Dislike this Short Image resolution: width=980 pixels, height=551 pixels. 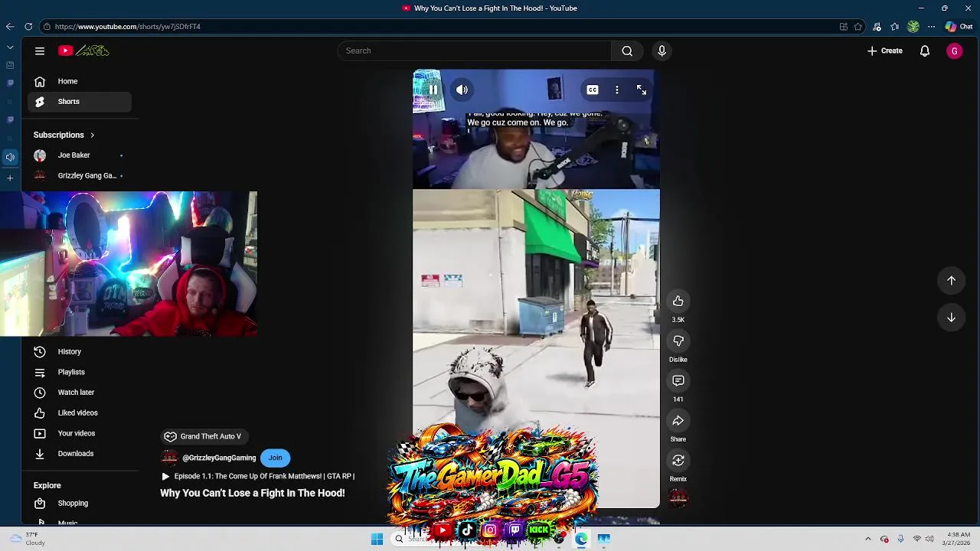tap(678, 341)
